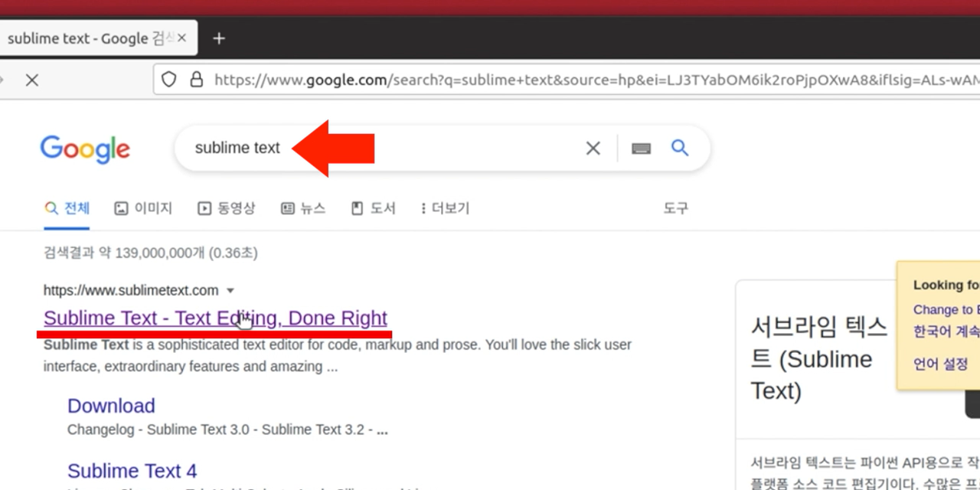Viewport: 980px width, 490px height.
Task: Select the 전체 results tab
Action: click(x=67, y=208)
